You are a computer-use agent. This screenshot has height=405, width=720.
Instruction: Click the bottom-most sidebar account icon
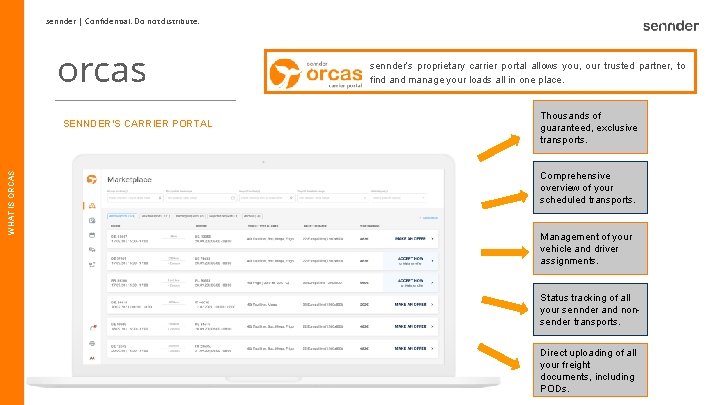(x=92, y=358)
